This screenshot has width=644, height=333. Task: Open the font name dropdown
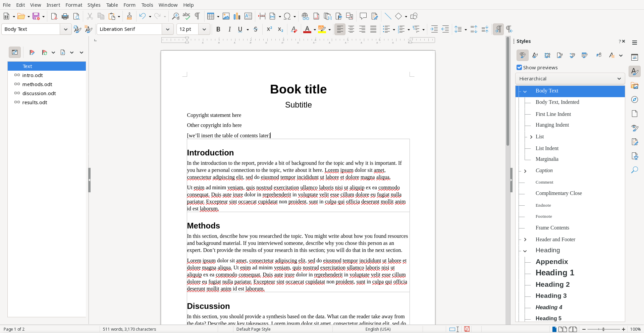click(x=168, y=29)
